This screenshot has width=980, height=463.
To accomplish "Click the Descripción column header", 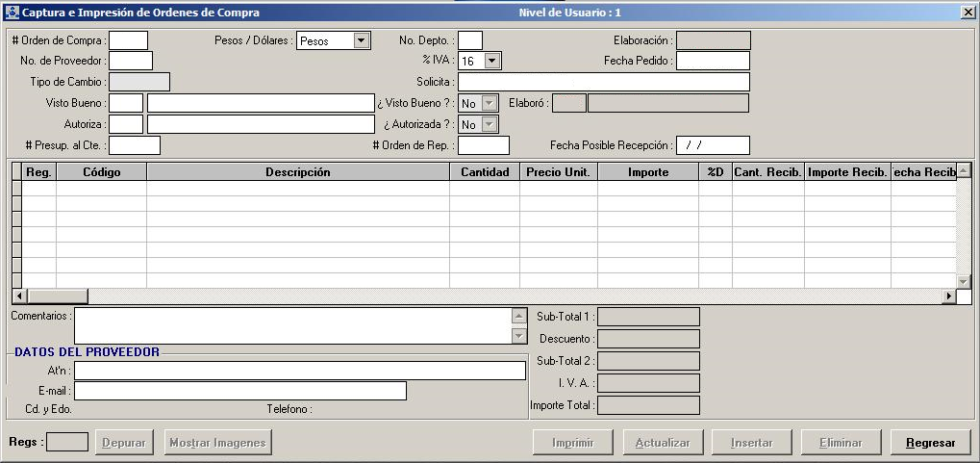I will [x=297, y=172].
